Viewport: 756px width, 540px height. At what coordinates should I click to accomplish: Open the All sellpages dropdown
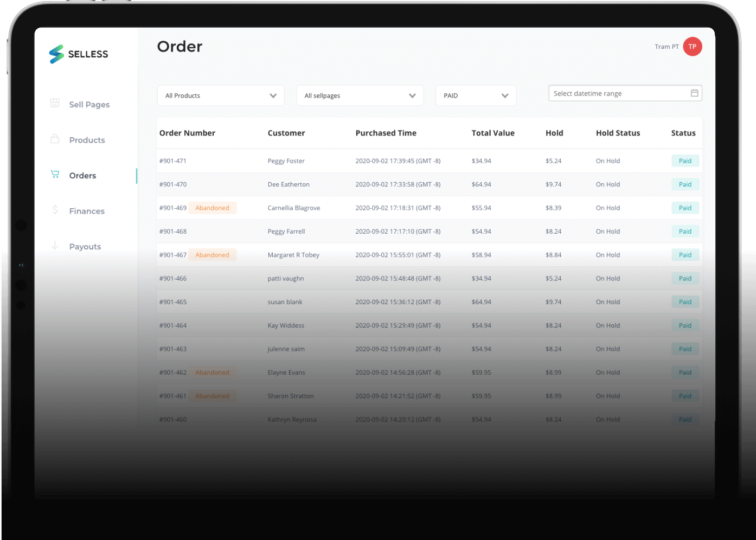[360, 95]
